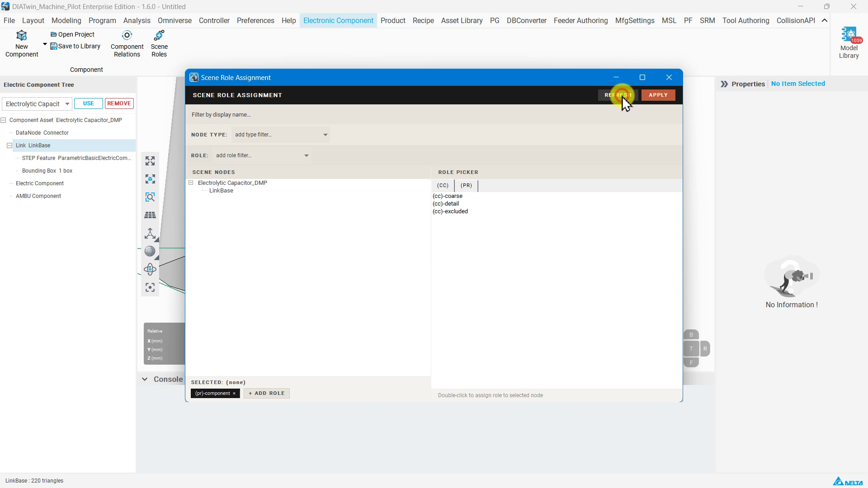868x488 pixels.
Task: Click the + ADD ROLE button
Action: [267, 394]
